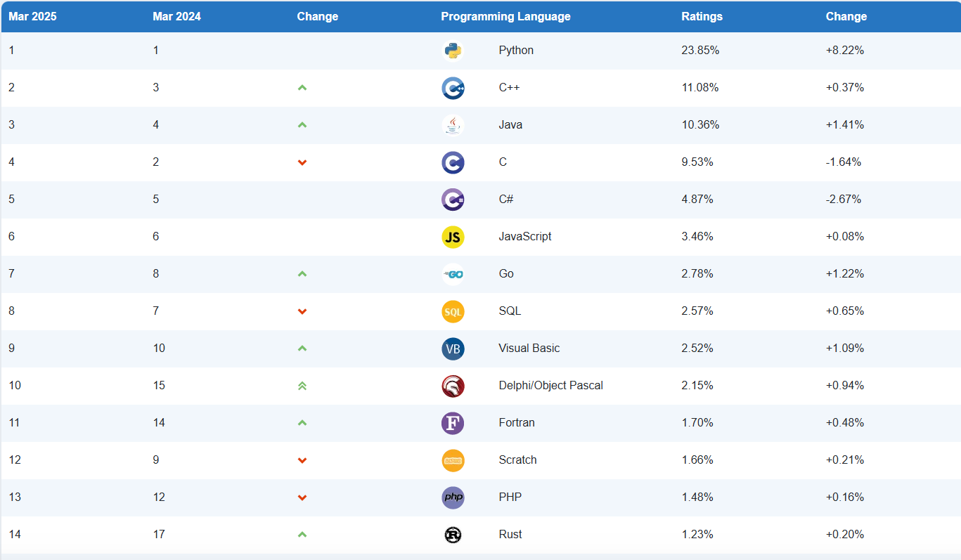Viewport: 961px width, 560px height.
Task: Click the +8.22% change value
Action: [x=845, y=51]
